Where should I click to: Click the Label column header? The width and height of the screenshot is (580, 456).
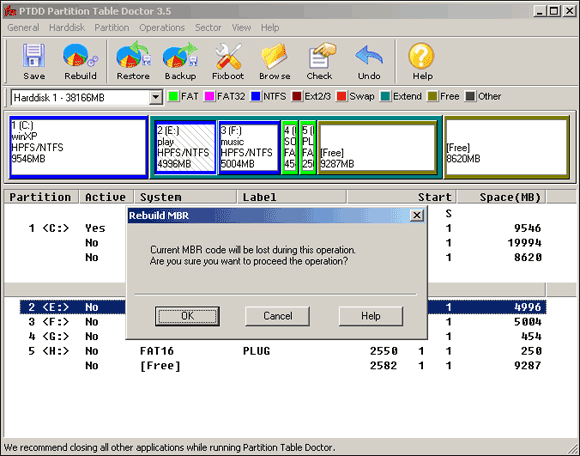pyautogui.click(x=292, y=197)
